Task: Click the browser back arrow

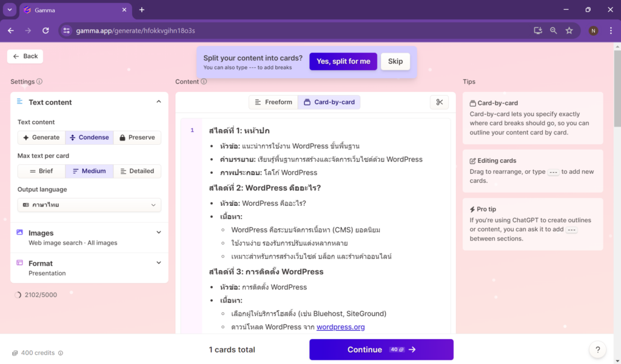Action: tap(11, 30)
